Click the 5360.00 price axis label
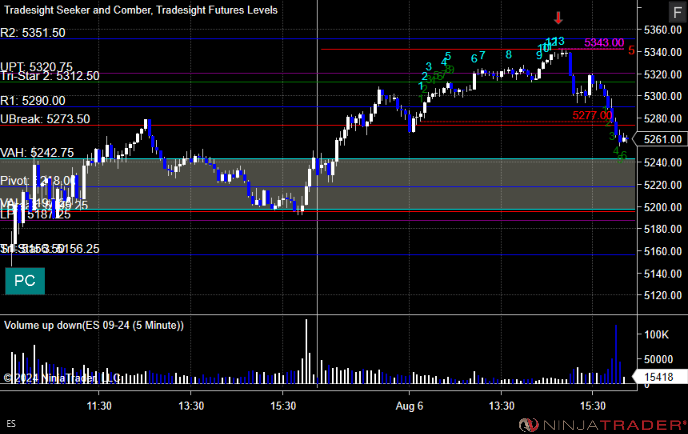688x434 pixels. pos(663,30)
